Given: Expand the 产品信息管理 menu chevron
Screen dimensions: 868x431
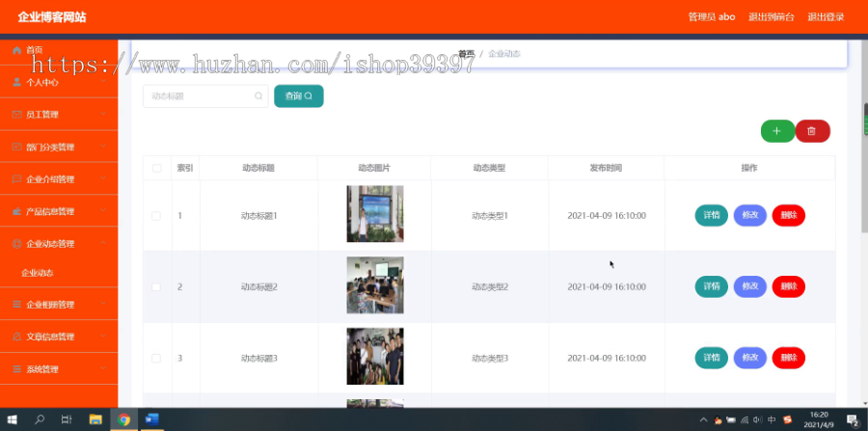Looking at the screenshot, I should (x=103, y=211).
